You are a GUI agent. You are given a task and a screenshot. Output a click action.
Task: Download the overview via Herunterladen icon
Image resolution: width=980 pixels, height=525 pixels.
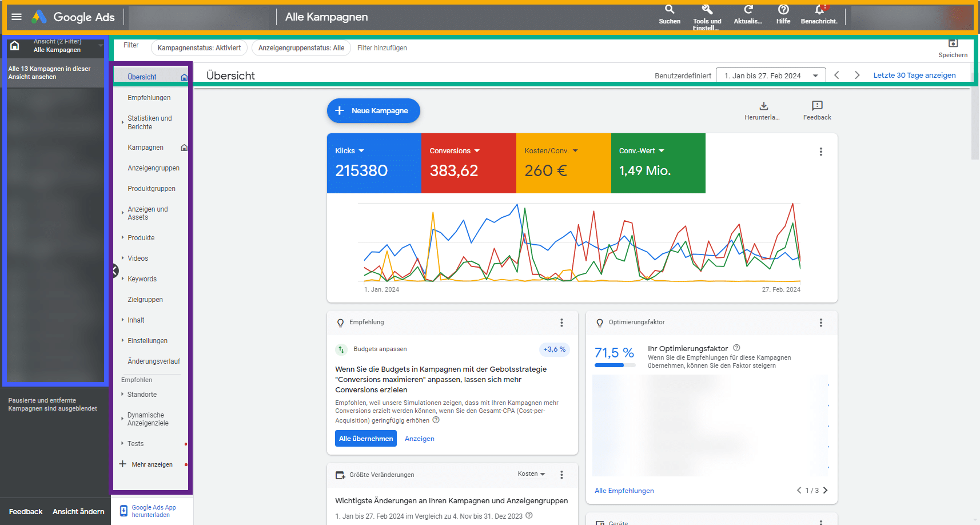pyautogui.click(x=764, y=106)
